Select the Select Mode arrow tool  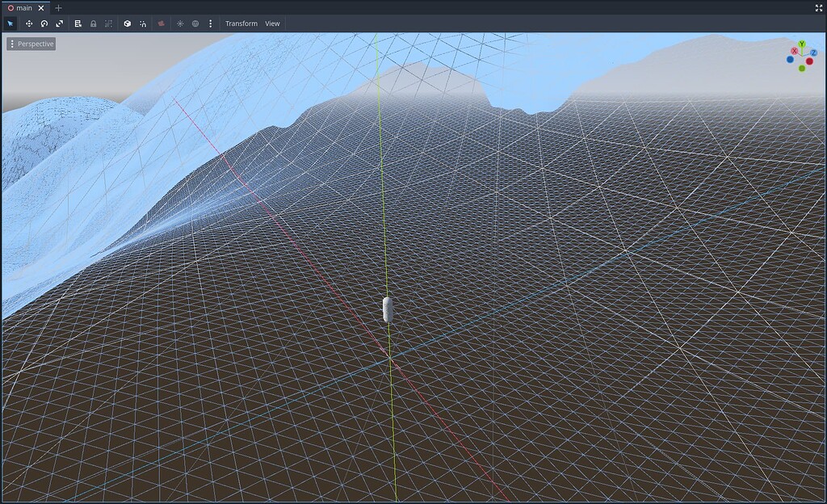click(x=10, y=23)
